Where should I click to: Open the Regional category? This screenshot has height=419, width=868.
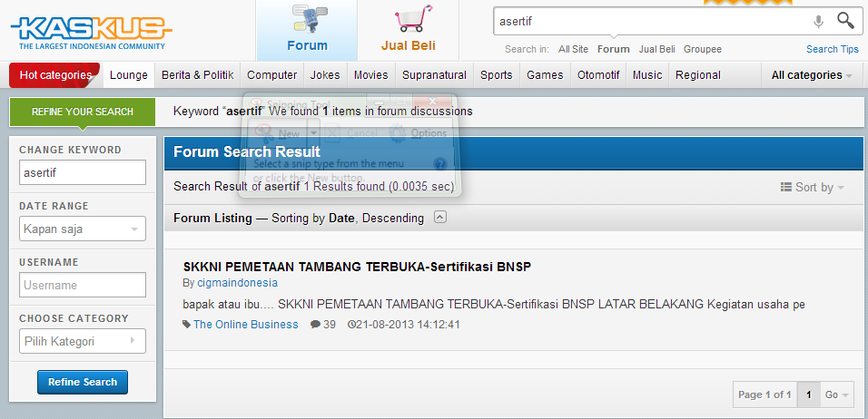[697, 75]
